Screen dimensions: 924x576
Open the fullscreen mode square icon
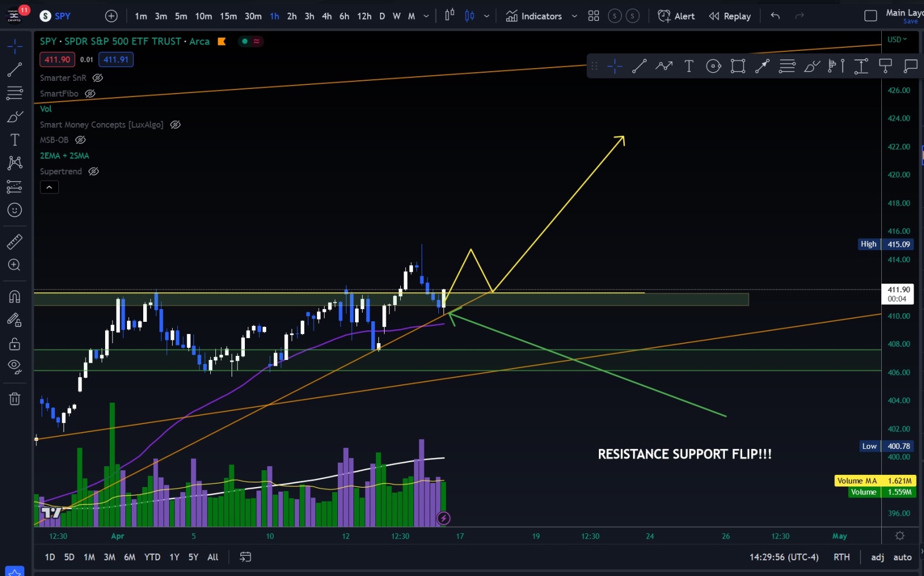tap(870, 16)
